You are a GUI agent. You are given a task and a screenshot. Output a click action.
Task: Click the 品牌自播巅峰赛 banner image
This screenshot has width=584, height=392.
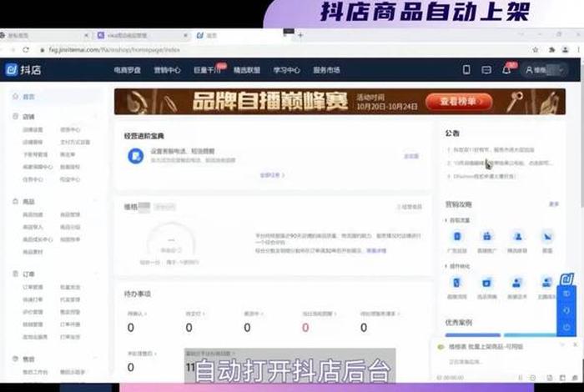click(x=340, y=101)
